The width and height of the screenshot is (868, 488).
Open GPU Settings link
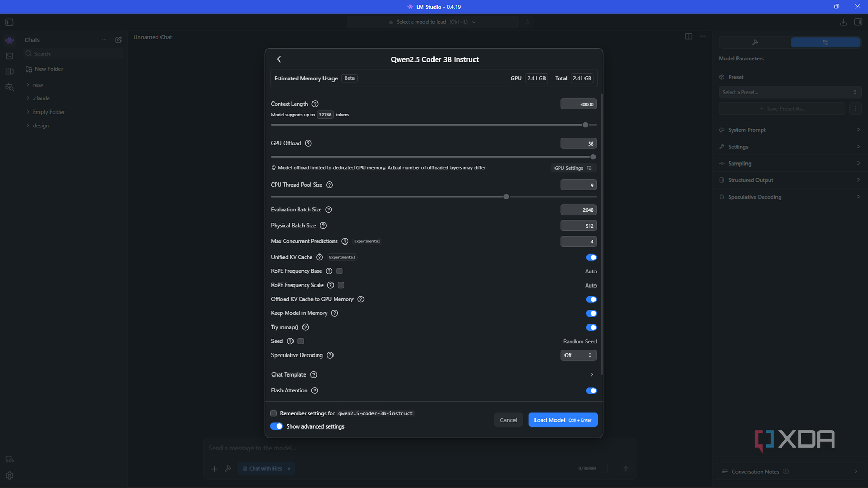573,168
